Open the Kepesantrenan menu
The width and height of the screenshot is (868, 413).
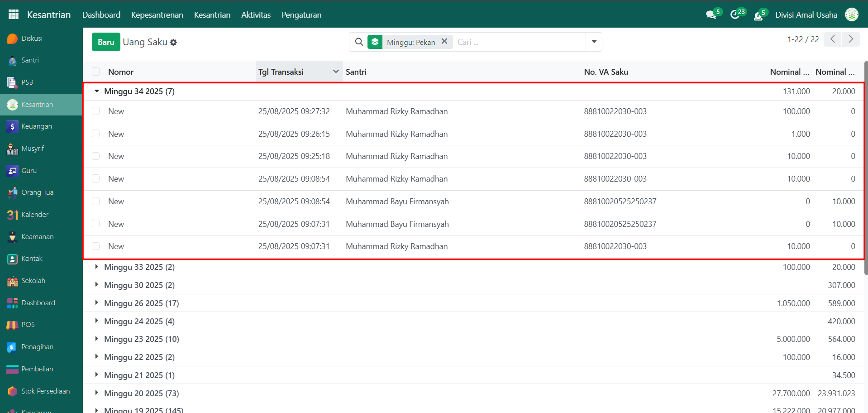[x=157, y=15]
